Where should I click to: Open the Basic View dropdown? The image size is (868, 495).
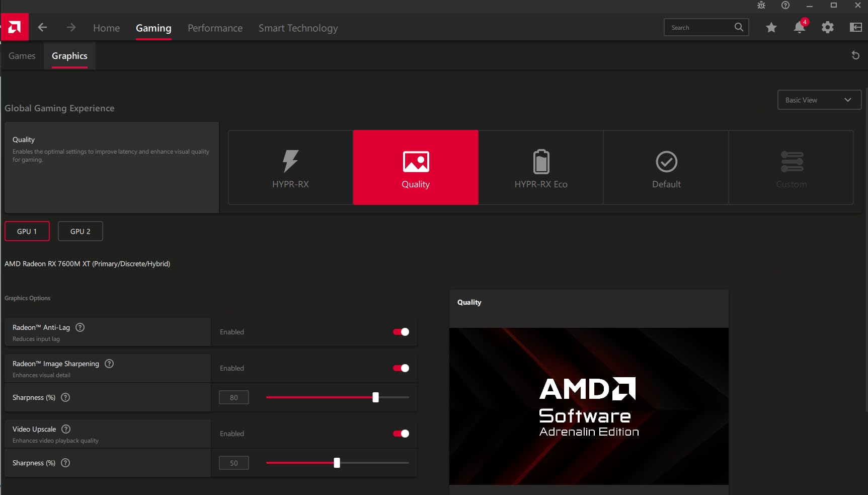tap(819, 100)
